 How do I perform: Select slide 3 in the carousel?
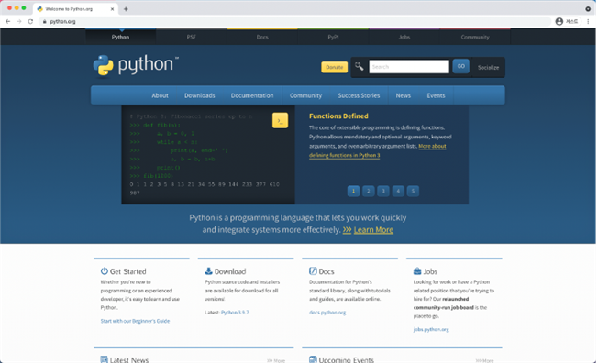[x=383, y=191]
